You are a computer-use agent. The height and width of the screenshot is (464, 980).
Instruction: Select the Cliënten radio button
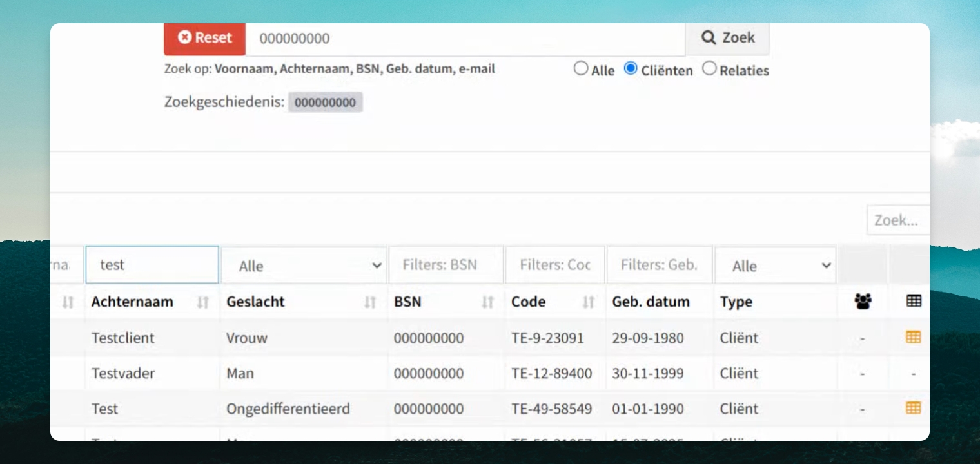point(631,68)
